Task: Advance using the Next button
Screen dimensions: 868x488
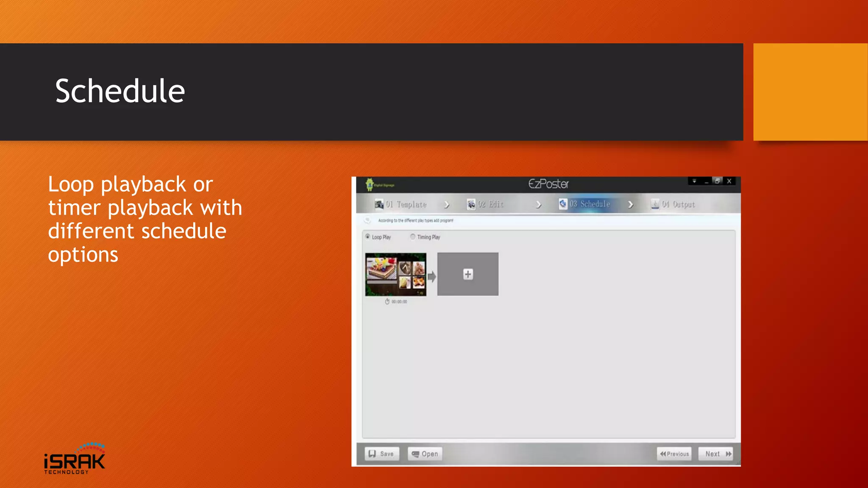Action: (716, 454)
